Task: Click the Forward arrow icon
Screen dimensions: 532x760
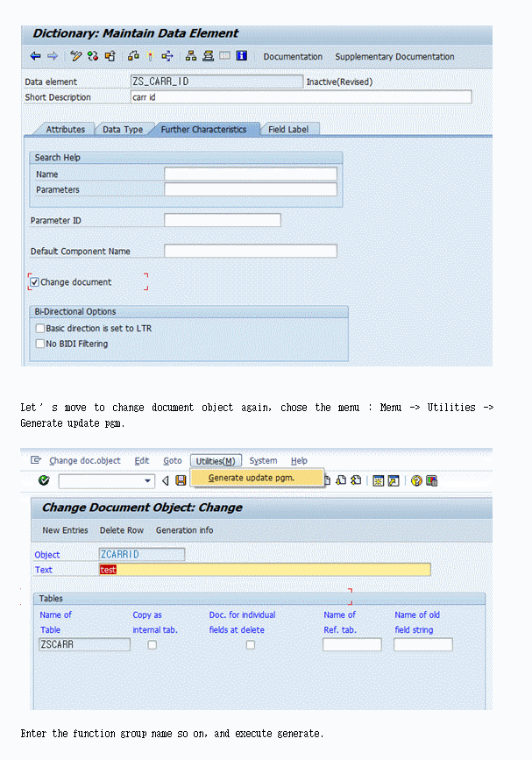Action: coord(53,56)
